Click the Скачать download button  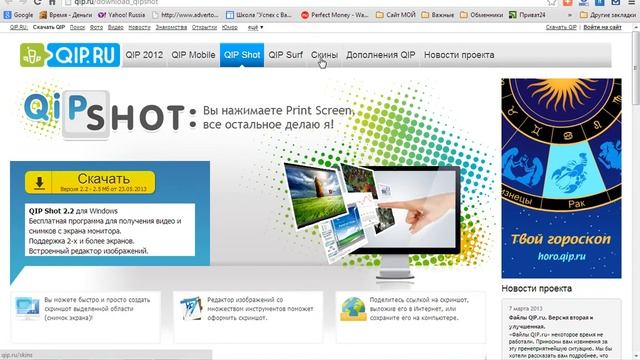point(90,182)
